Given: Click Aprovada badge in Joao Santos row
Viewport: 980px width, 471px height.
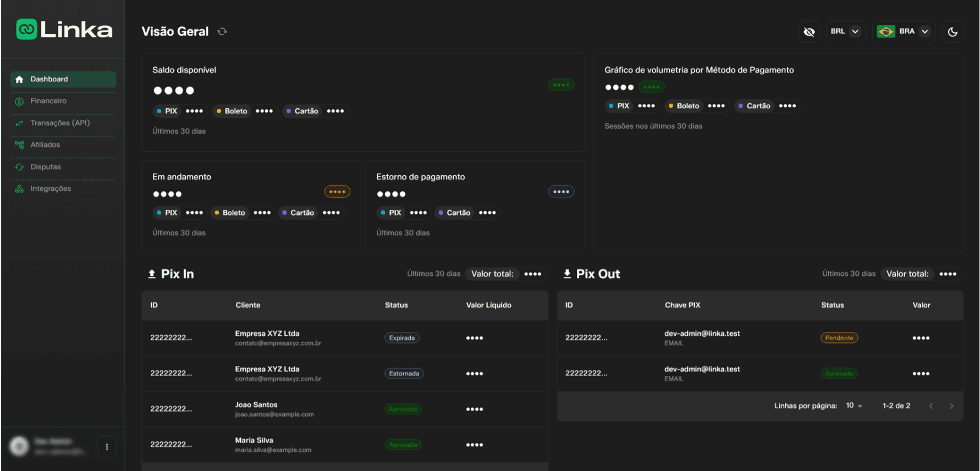Looking at the screenshot, I should (403, 409).
